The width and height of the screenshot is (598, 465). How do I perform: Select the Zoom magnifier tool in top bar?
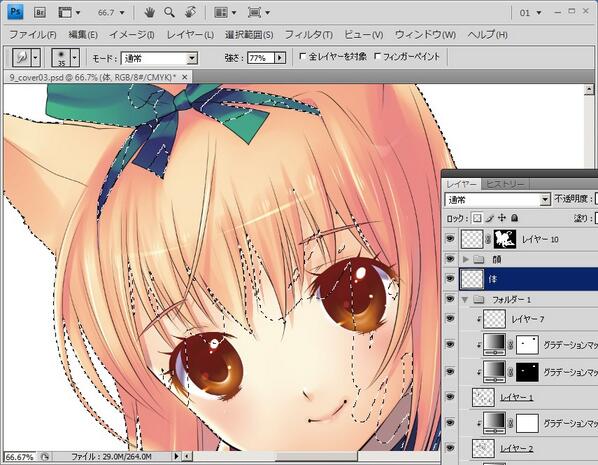[x=169, y=13]
